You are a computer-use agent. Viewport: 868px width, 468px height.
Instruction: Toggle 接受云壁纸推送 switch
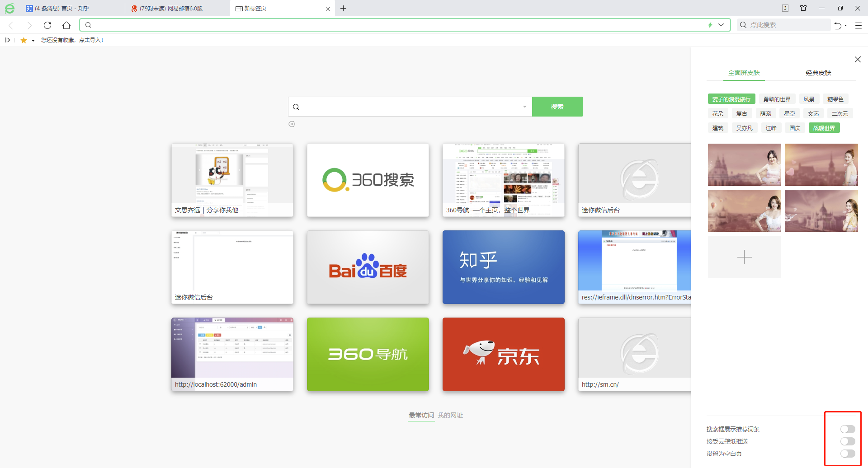848,441
